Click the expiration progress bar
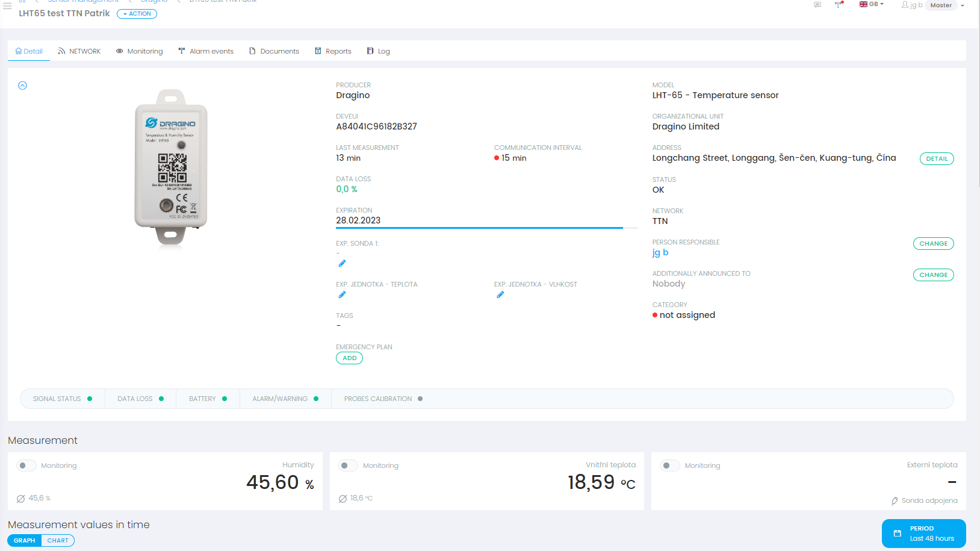 tap(487, 228)
